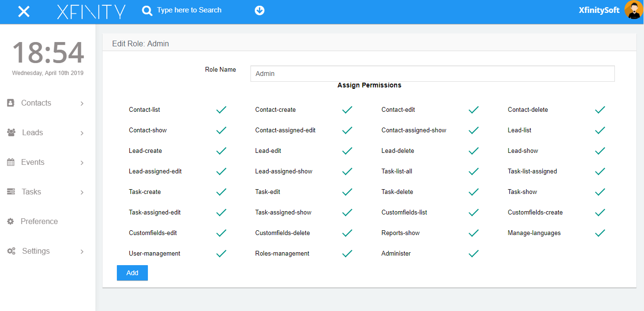Open the Tasks list icon
The height and width of the screenshot is (311, 644).
tap(10, 192)
